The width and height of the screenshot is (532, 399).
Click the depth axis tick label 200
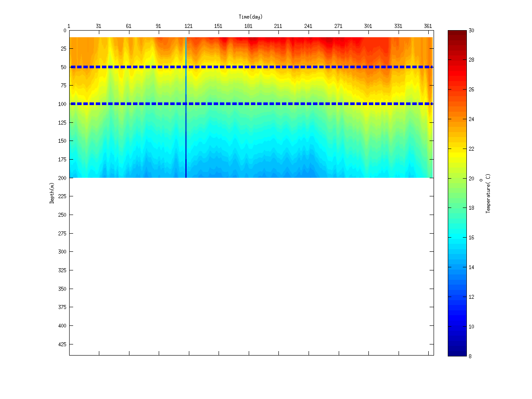tap(62, 178)
